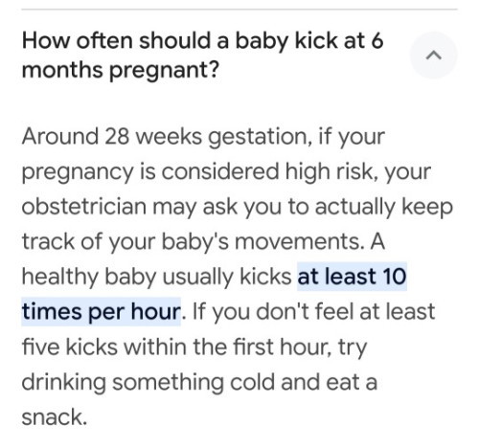Click the phrase "five kicks within"

pyautogui.click(x=104, y=347)
